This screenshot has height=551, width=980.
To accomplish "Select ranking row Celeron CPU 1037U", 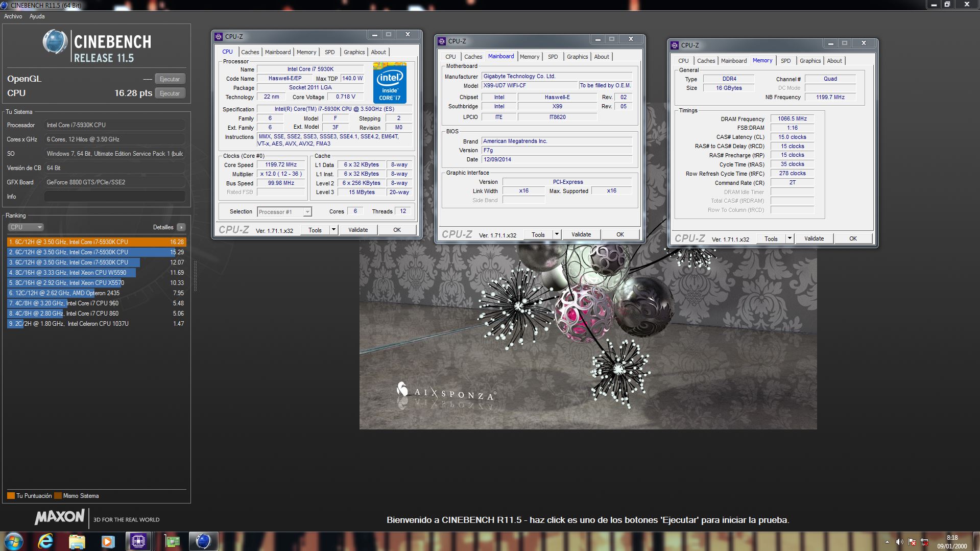I will (x=97, y=324).
